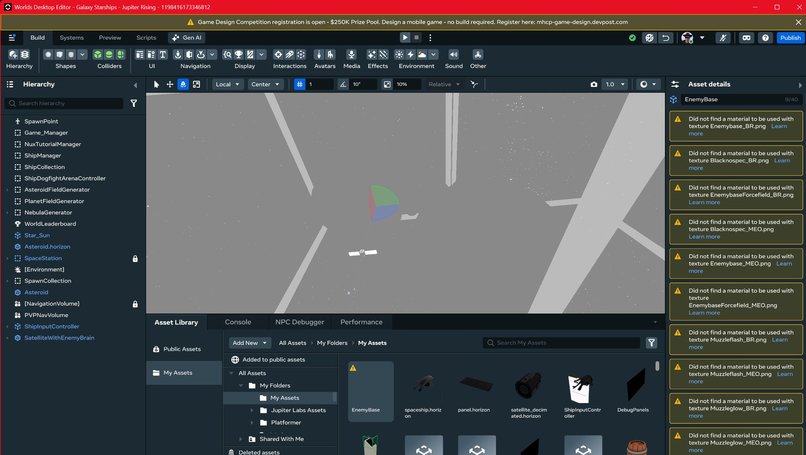The height and width of the screenshot is (455, 806).
Task: Switch to the Preview tab
Action: pos(110,38)
